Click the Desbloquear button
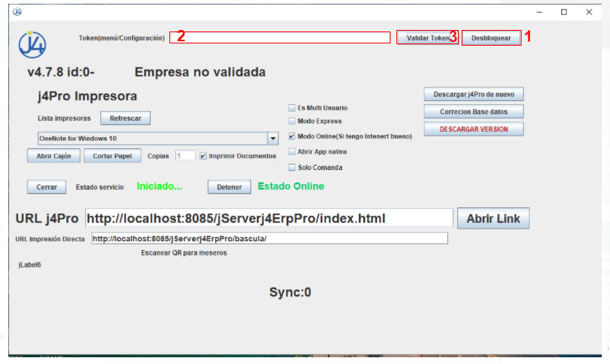This screenshot has height=364, width=610. pos(491,37)
